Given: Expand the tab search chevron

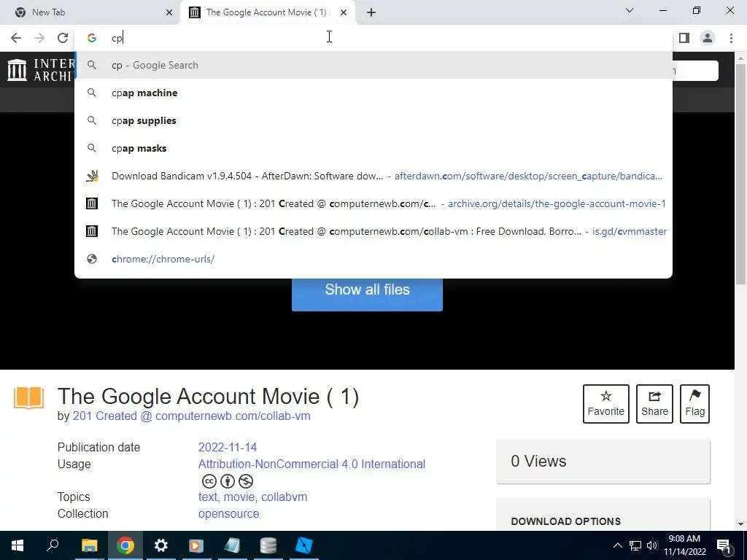Looking at the screenshot, I should 630,10.
